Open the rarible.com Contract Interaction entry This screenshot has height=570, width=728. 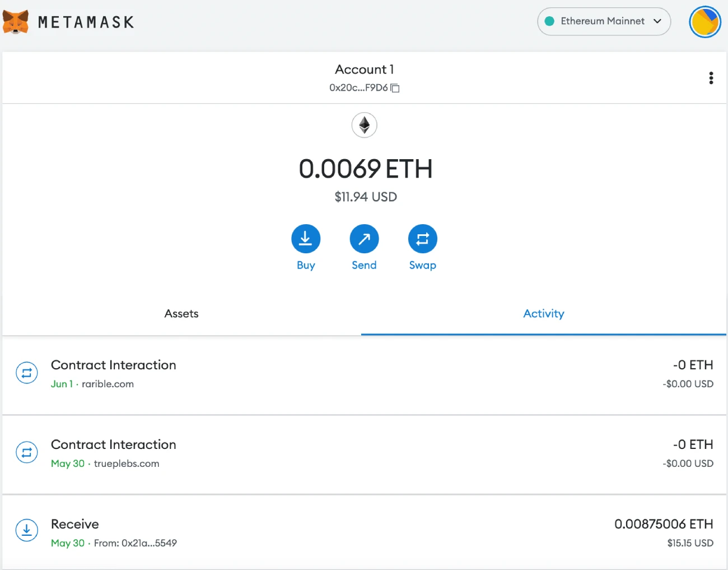pos(364,374)
